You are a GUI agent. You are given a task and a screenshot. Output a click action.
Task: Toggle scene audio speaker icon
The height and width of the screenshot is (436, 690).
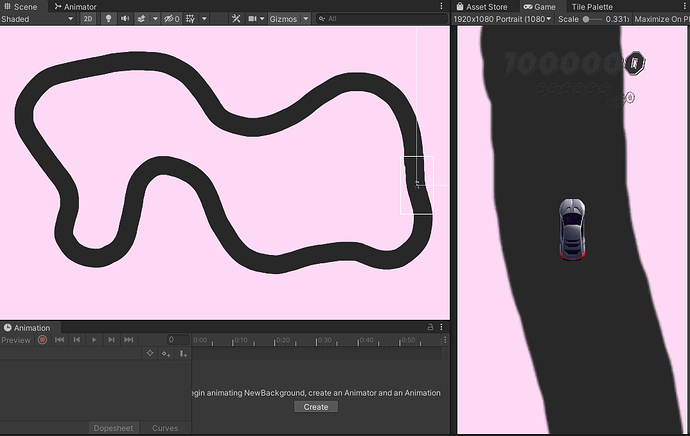(125, 19)
